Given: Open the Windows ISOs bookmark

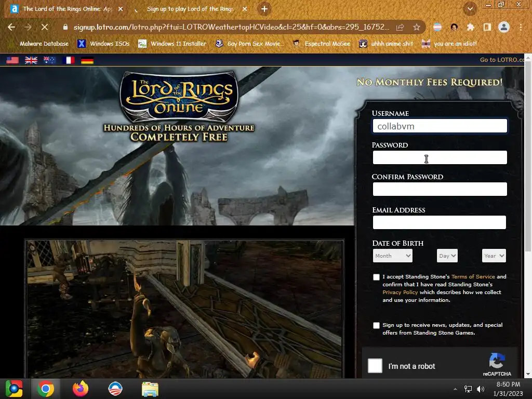Looking at the screenshot, I should [103, 44].
